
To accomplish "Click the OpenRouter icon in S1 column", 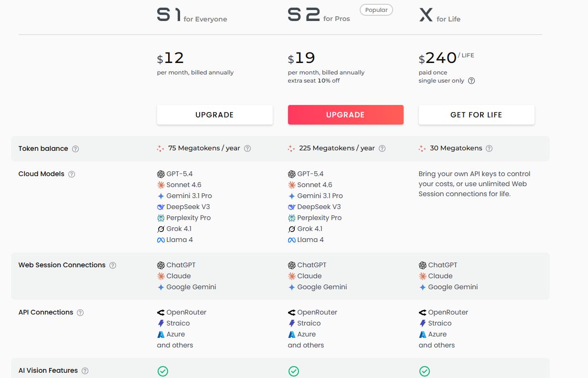I will [161, 313].
